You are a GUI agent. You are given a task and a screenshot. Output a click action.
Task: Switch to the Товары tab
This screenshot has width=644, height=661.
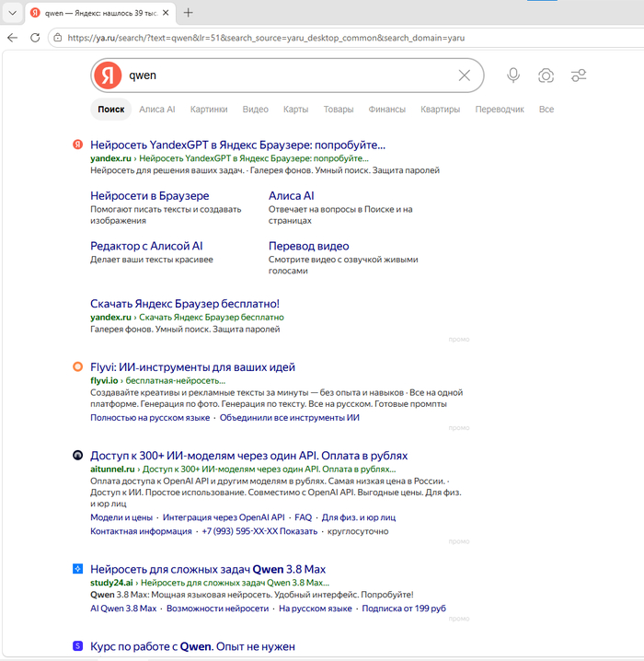tap(339, 110)
